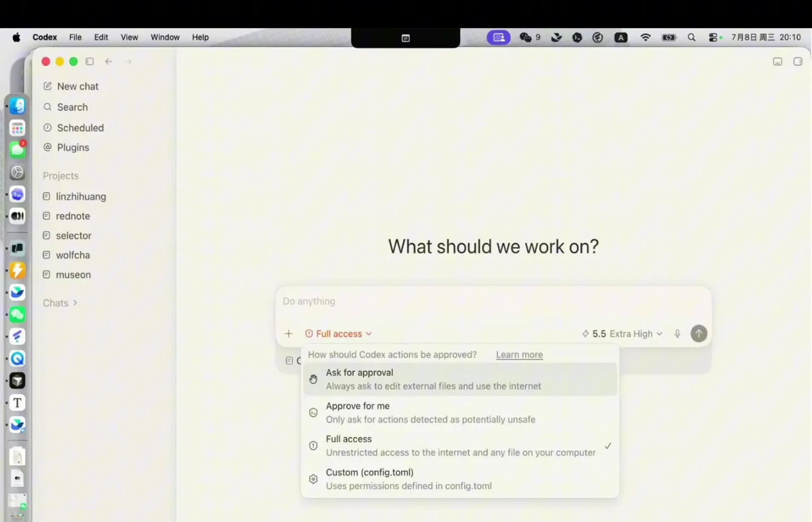Screen dimensions: 812x522
Task: Open the linzhihuang project
Action: [75, 197]
